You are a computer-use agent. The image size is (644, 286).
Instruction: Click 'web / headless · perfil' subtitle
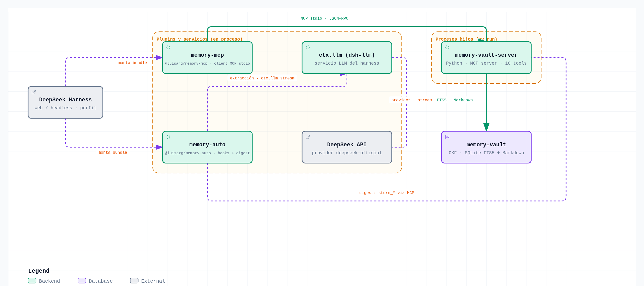65,108
